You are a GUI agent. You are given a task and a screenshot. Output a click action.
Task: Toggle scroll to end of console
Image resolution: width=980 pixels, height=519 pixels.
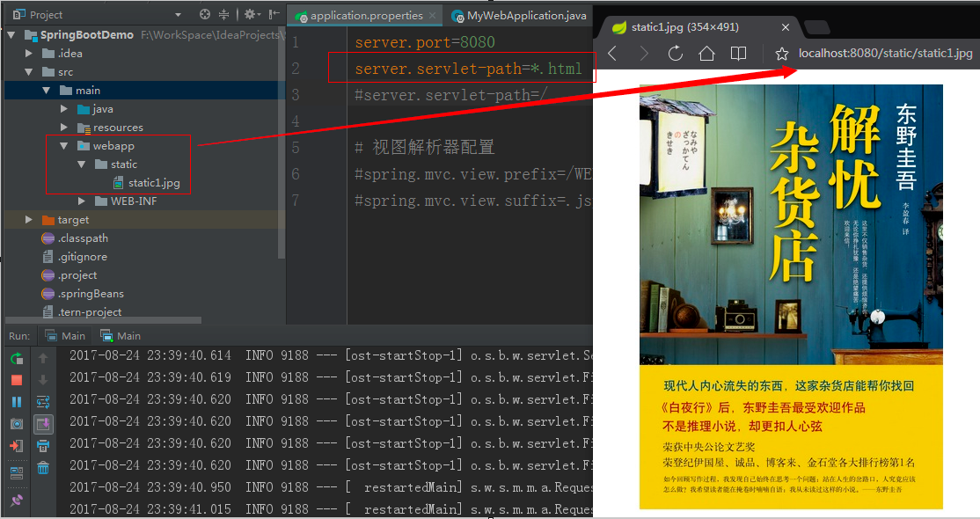coord(43,424)
